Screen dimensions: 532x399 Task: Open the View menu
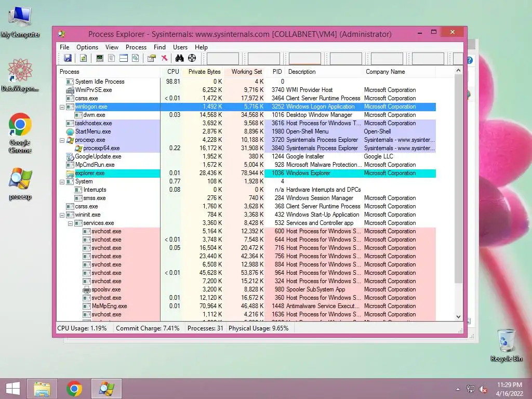click(112, 47)
